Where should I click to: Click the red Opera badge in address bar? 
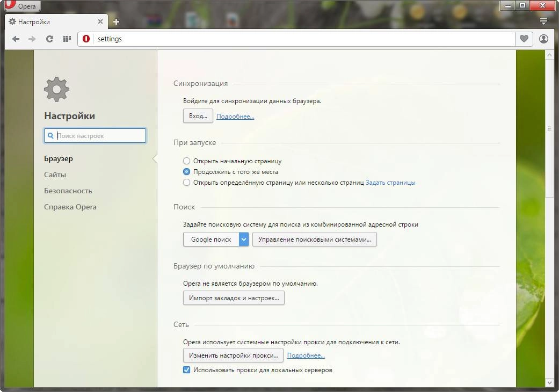tap(86, 39)
